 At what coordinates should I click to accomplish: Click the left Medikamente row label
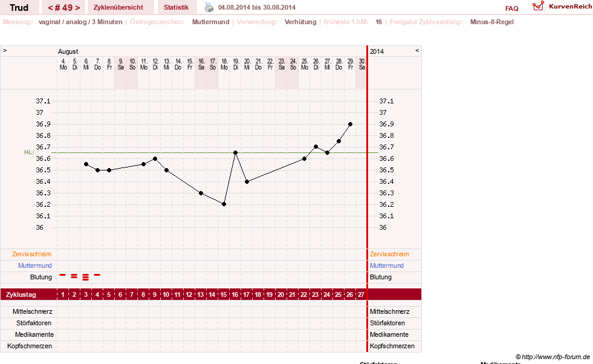34,334
